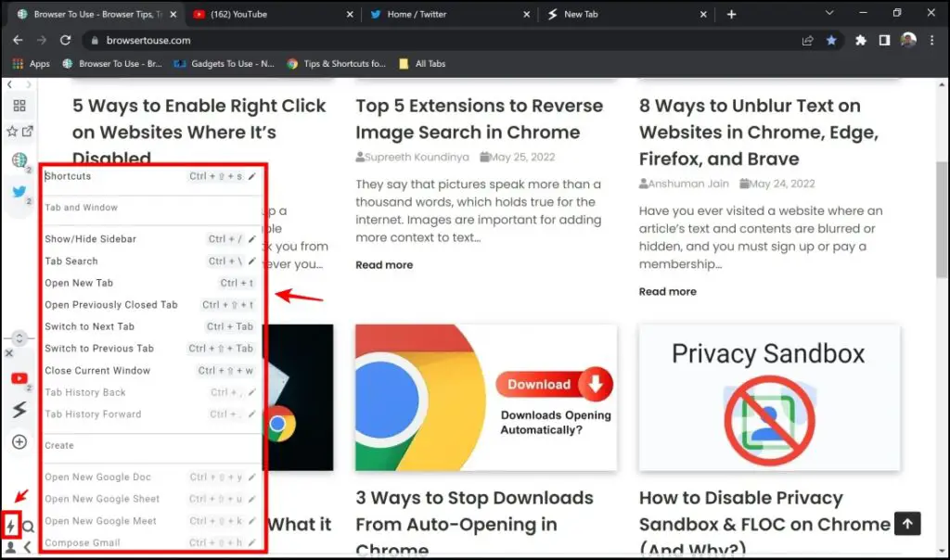
Task: Click the bookmark star in the address bar
Action: pyautogui.click(x=832, y=41)
